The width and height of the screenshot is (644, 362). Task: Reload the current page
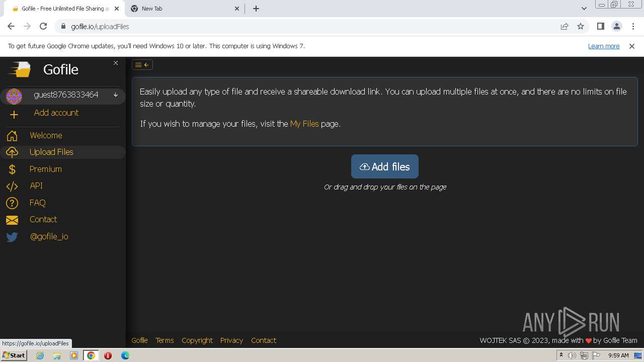(43, 27)
